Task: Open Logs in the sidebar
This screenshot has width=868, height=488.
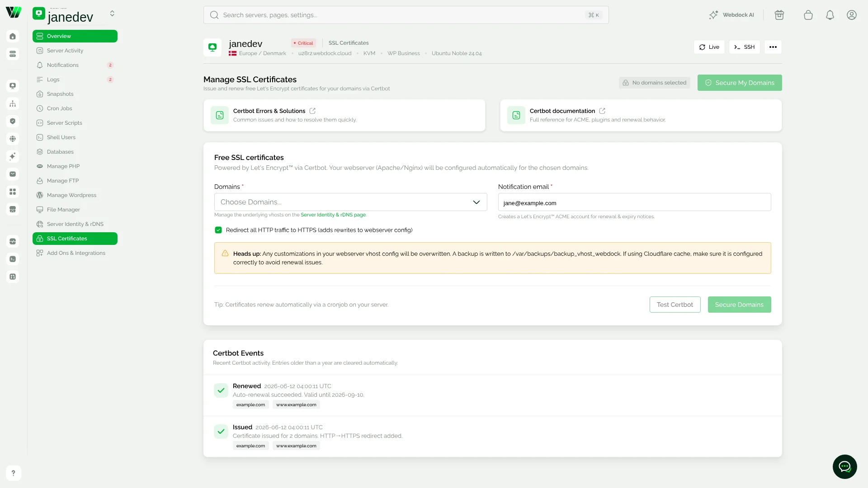Action: coord(75,80)
